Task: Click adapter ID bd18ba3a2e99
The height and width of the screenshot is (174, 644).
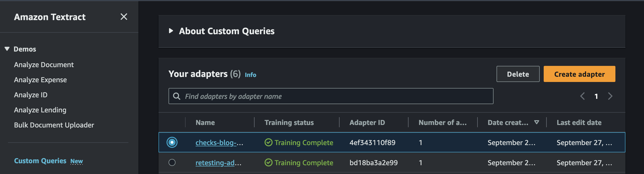Action: pyautogui.click(x=374, y=163)
